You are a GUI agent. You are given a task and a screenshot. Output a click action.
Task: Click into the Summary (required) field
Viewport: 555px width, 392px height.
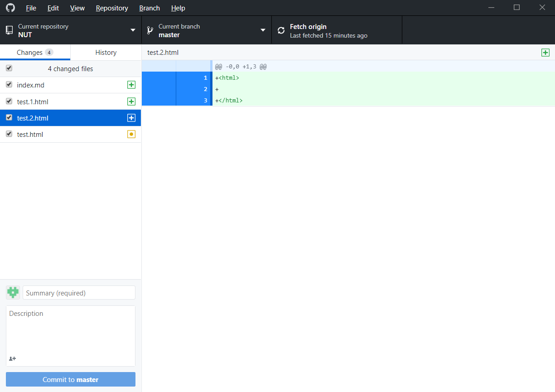tap(79, 293)
